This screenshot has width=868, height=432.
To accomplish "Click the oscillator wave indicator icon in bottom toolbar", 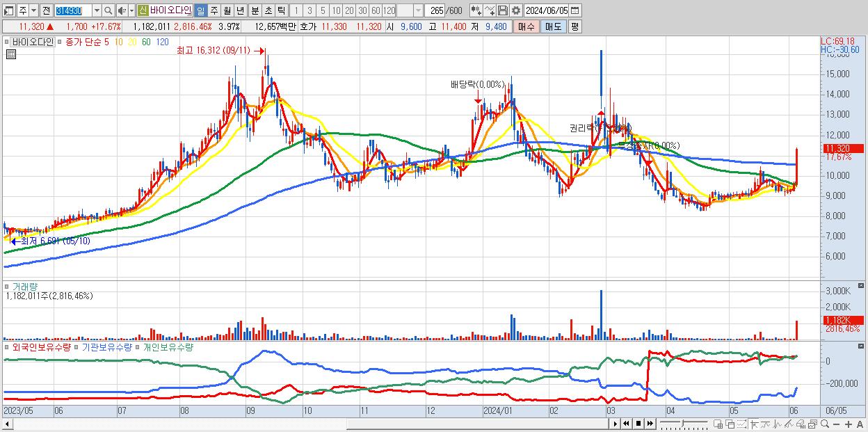I will pos(778,424).
